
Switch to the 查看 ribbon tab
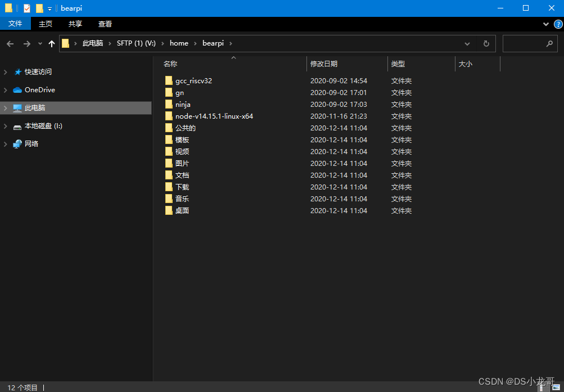pyautogui.click(x=105, y=24)
